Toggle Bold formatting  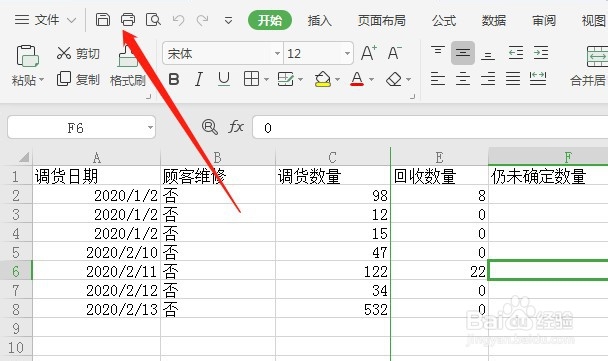[x=174, y=79]
